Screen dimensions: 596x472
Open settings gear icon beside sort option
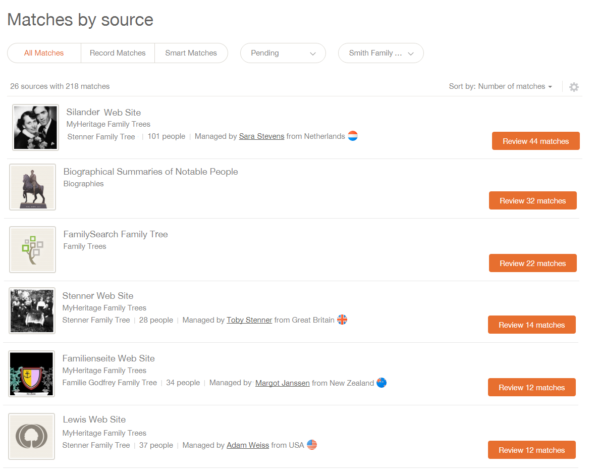[x=574, y=87]
